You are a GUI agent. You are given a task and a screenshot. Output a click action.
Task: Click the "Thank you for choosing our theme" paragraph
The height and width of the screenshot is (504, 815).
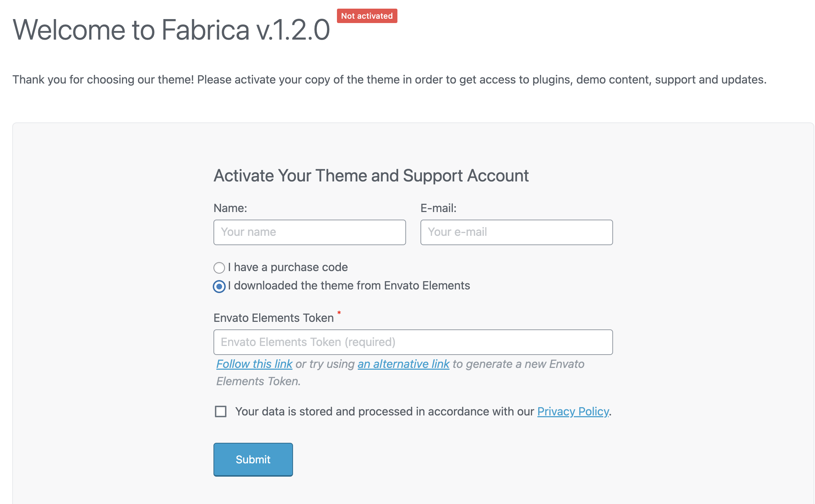click(x=389, y=80)
